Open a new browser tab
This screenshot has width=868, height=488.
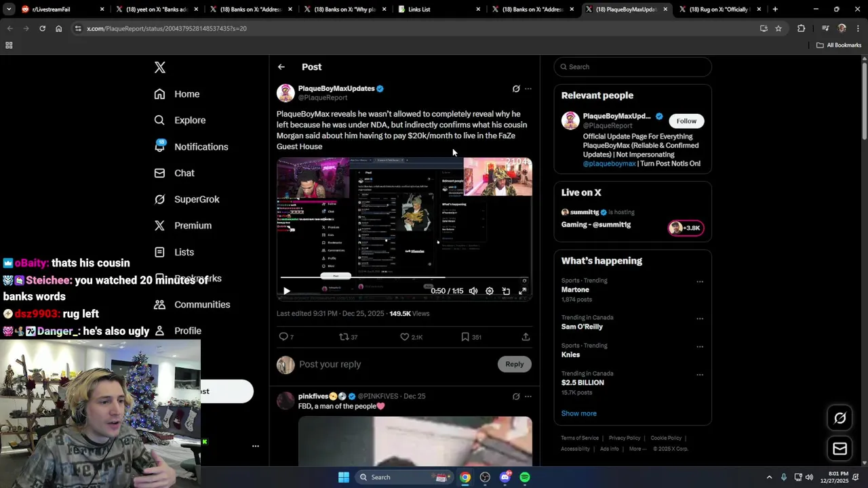pos(775,9)
